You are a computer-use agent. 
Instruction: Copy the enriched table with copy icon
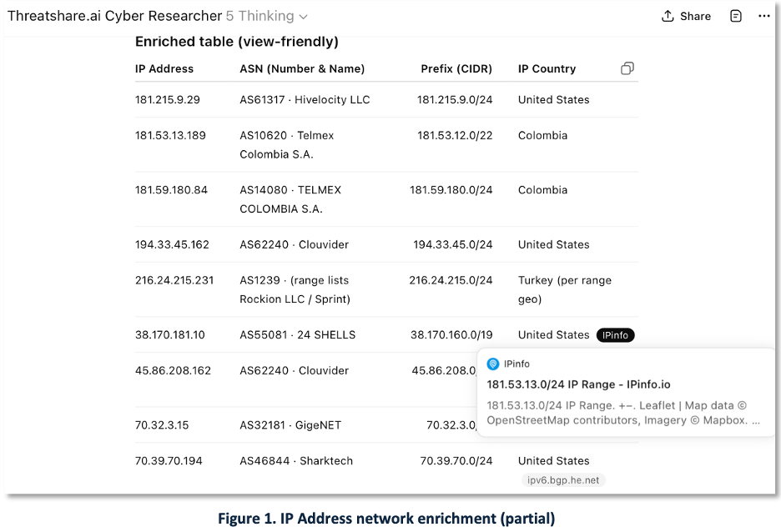coord(627,68)
